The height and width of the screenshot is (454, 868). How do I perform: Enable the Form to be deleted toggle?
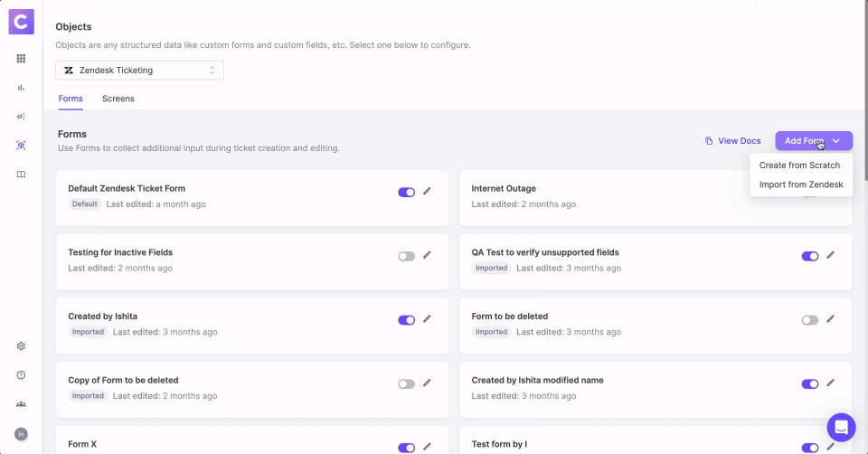(x=809, y=320)
